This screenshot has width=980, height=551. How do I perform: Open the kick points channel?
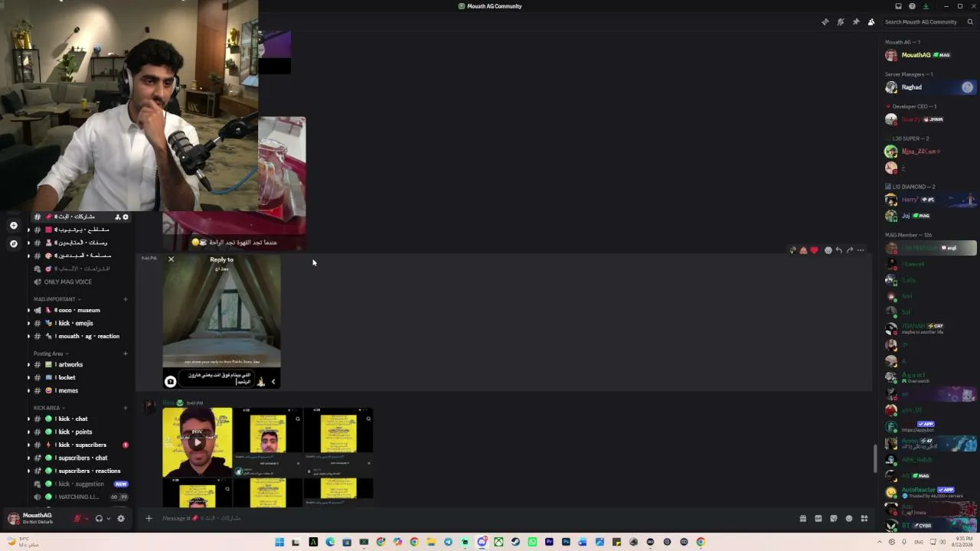tap(80, 432)
